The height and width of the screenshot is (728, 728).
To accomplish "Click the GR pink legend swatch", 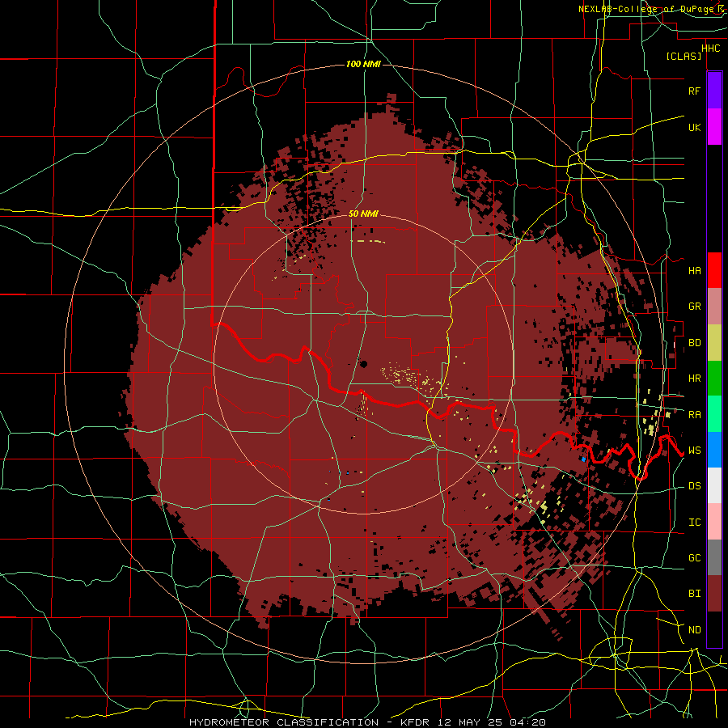I will click(x=714, y=306).
